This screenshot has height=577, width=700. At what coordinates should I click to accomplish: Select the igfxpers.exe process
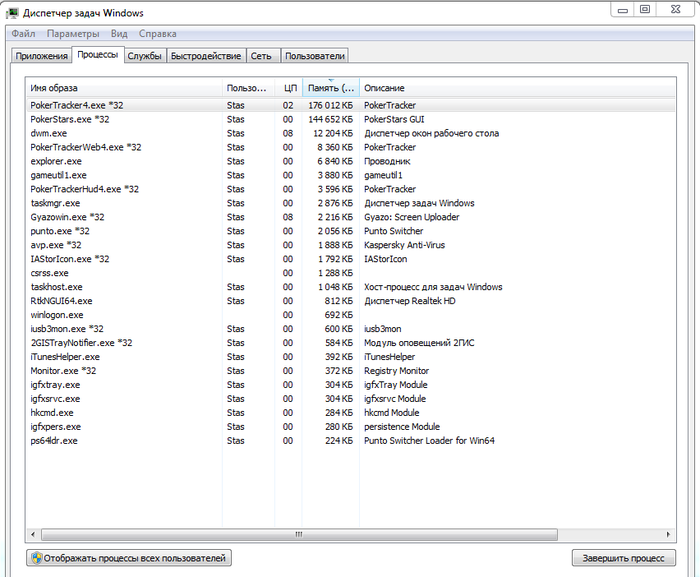(x=350, y=426)
